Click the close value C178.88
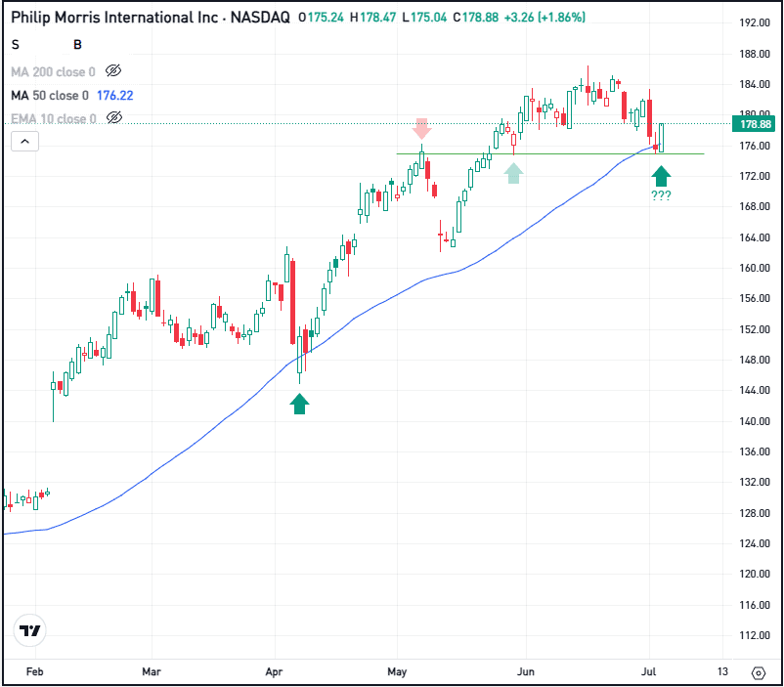The image size is (784, 687). coord(475,18)
